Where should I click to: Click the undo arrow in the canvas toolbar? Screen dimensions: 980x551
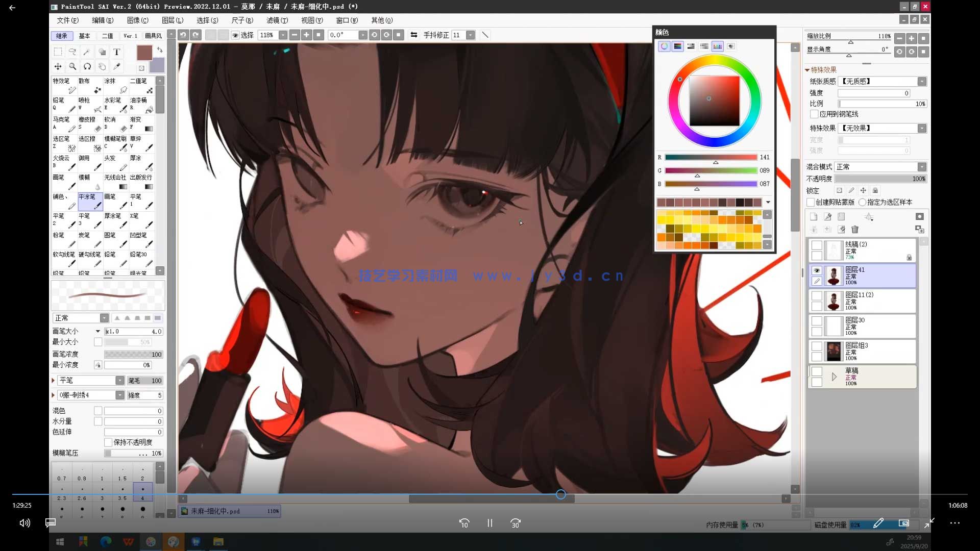183,35
